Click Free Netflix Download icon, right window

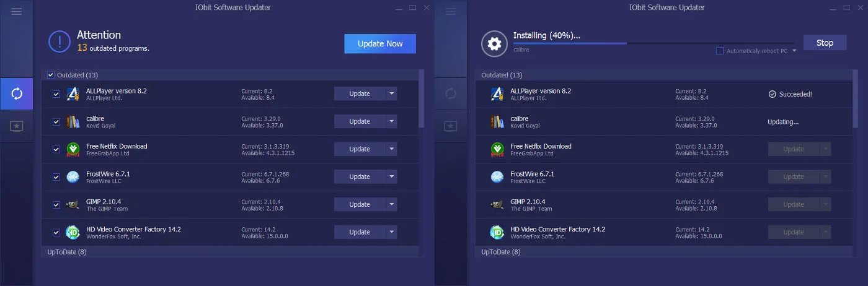[497, 149]
